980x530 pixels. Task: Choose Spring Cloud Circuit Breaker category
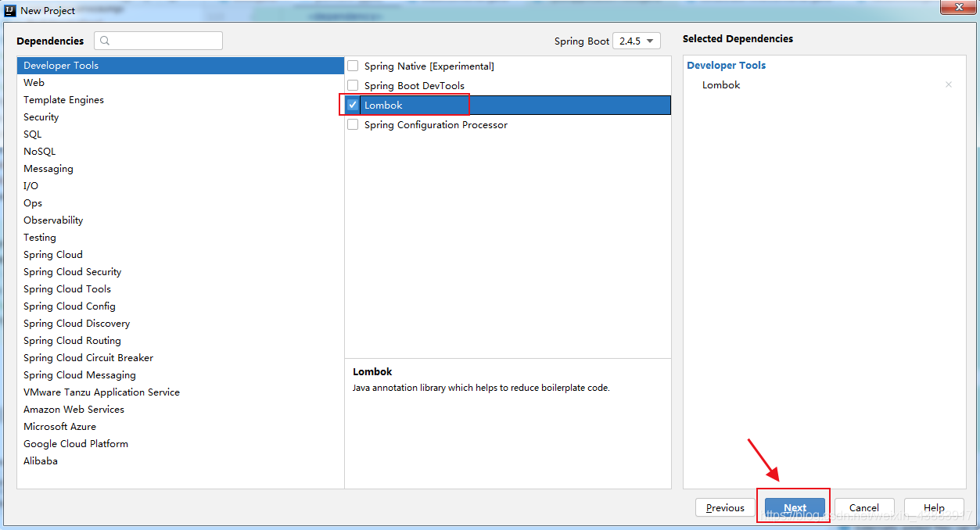point(180,358)
